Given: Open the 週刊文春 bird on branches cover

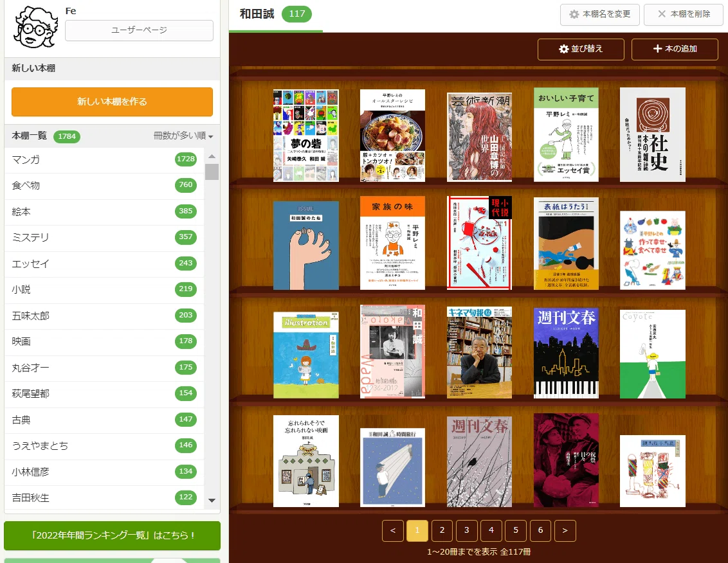Looking at the screenshot, I should point(479,462).
